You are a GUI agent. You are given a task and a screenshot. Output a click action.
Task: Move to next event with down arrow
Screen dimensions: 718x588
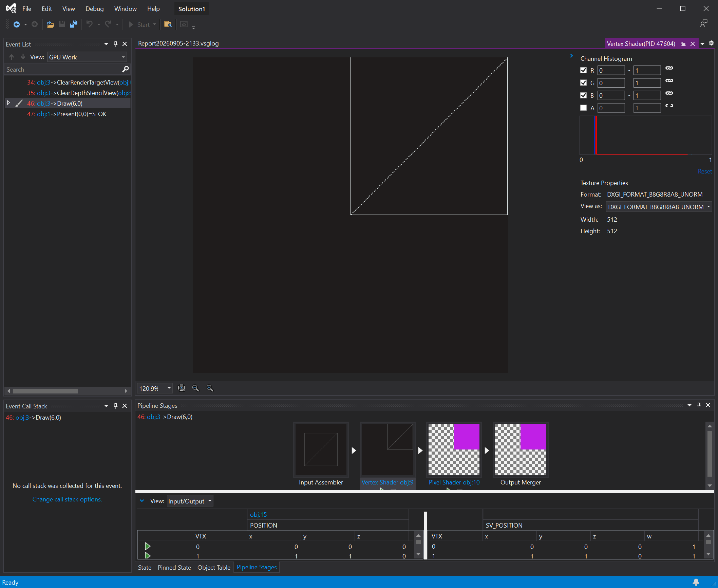(x=23, y=57)
